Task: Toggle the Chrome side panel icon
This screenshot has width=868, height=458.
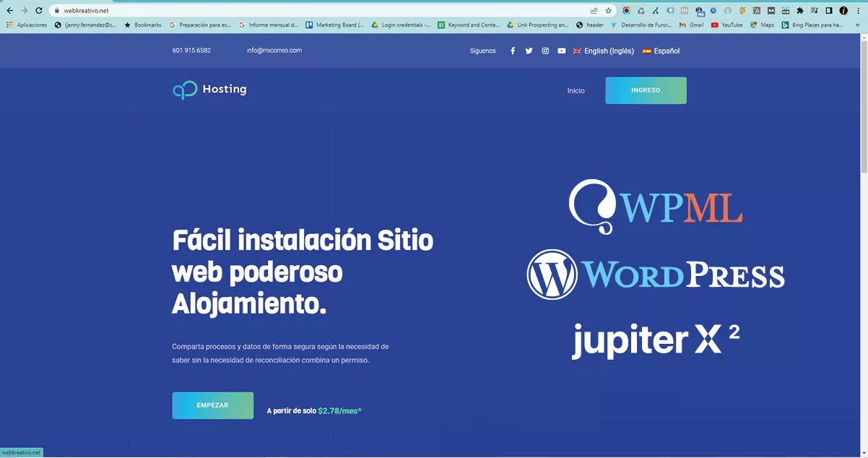Action: 829,11
